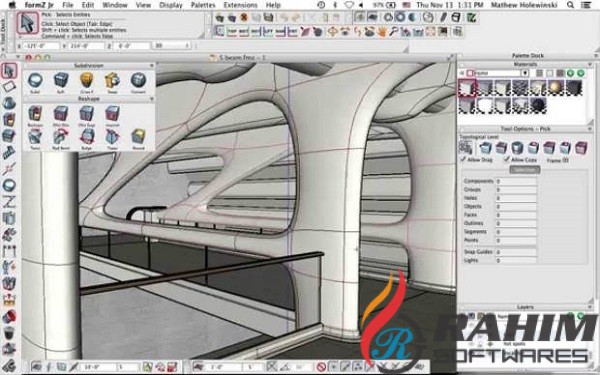Click the sphere primitive tool in left toolbar
This screenshot has height=375, width=600.
9,103
